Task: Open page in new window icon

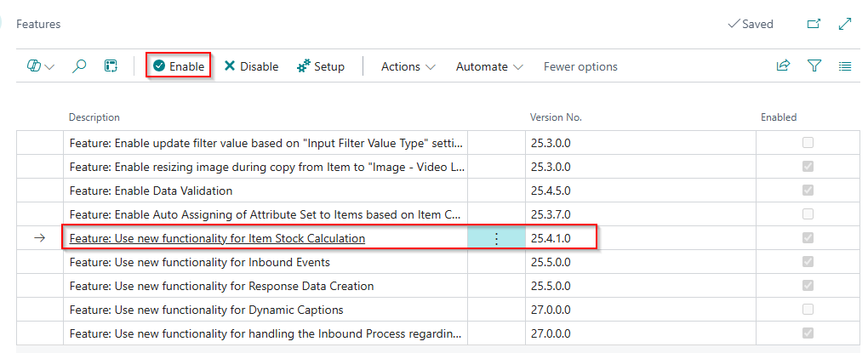Action: [814, 24]
